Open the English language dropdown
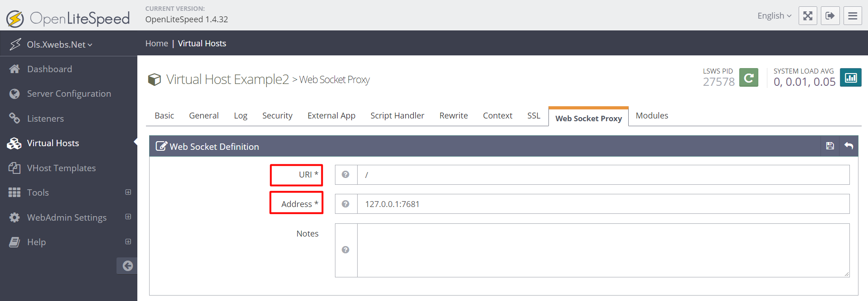 [774, 16]
